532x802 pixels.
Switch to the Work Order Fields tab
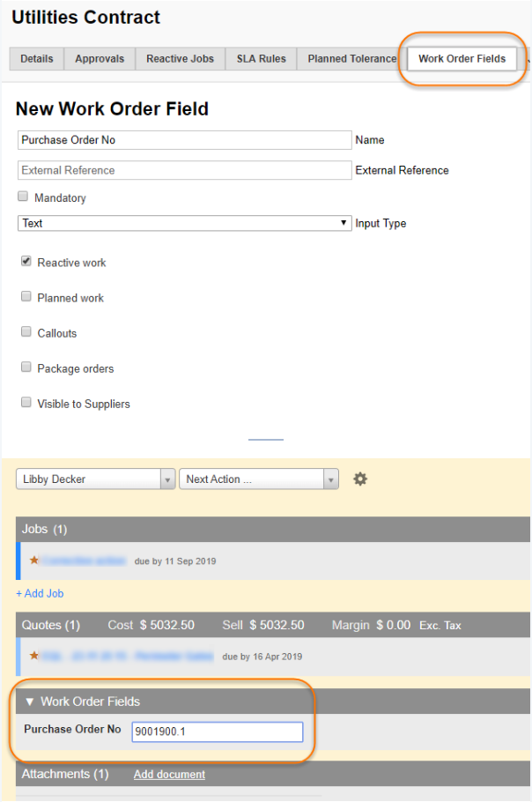[x=462, y=59]
